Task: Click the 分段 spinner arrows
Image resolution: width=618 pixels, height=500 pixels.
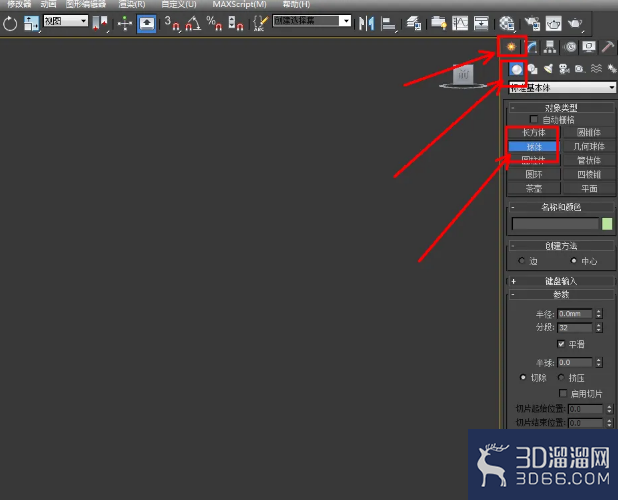Action: (x=599, y=327)
